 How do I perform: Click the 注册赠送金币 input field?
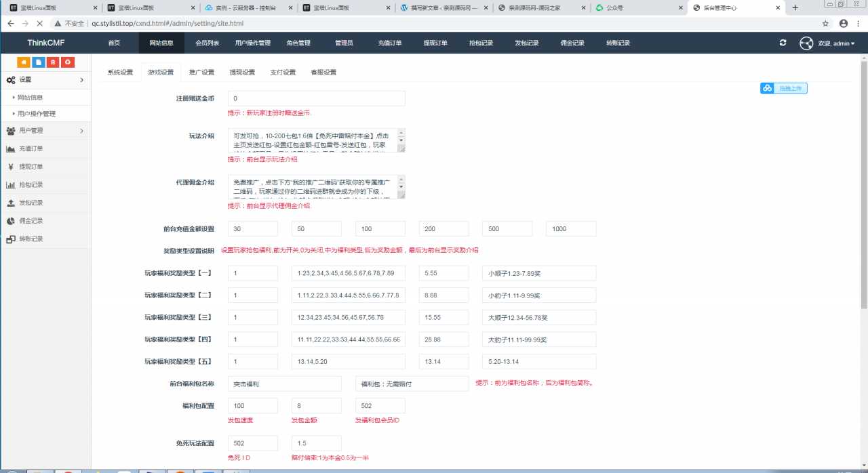click(x=316, y=99)
